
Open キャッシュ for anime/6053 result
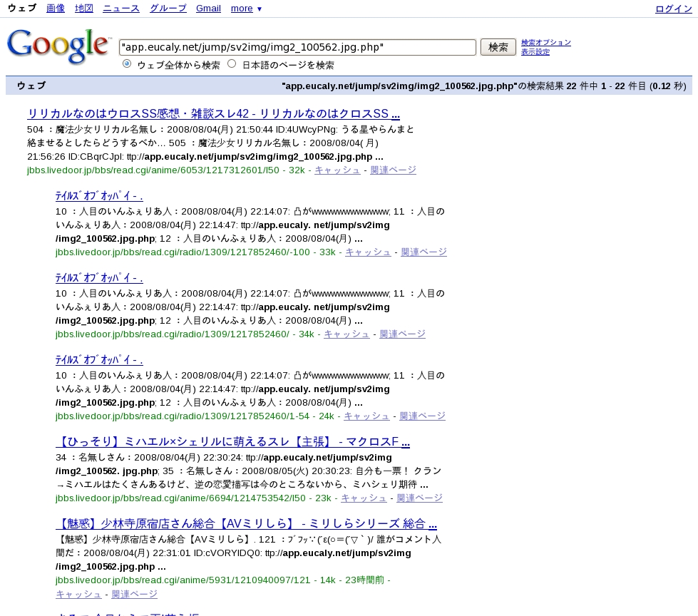(337, 170)
